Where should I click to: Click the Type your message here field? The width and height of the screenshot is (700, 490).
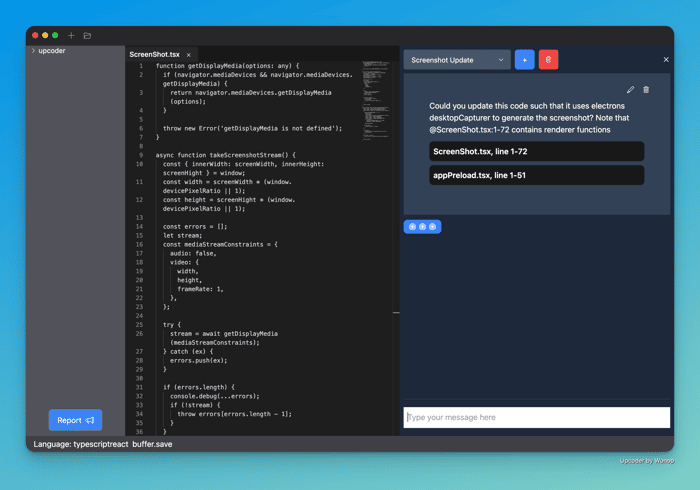(x=537, y=417)
